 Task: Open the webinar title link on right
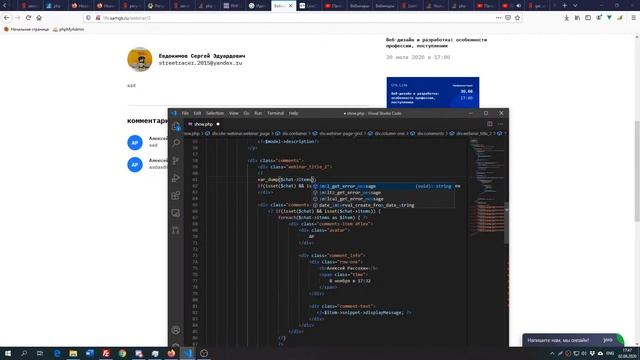pos(436,43)
